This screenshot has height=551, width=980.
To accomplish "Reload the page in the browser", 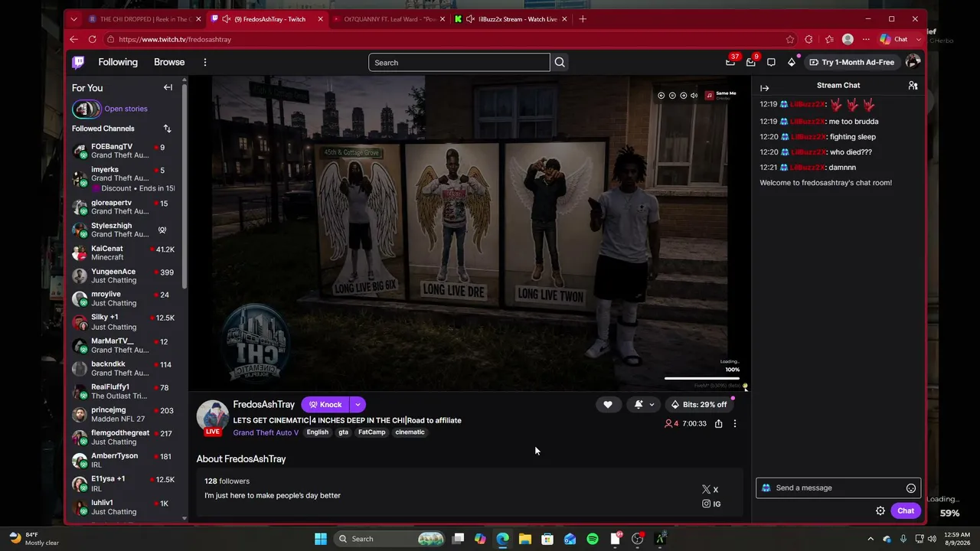I will click(93, 39).
